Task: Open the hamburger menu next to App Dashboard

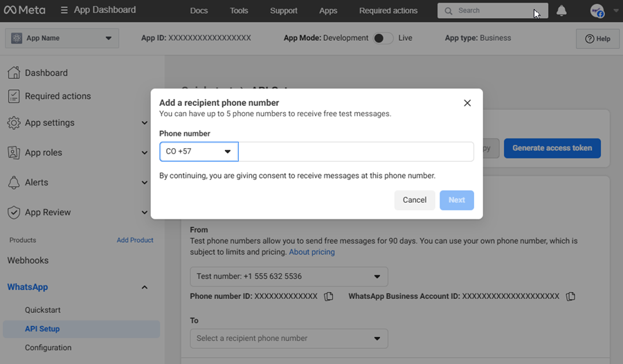Action: (64, 10)
